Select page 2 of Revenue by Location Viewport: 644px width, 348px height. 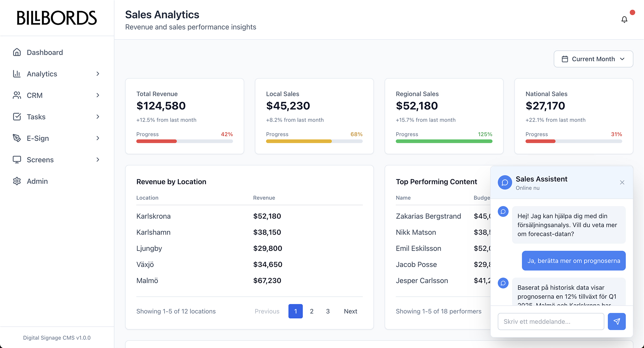(312, 311)
